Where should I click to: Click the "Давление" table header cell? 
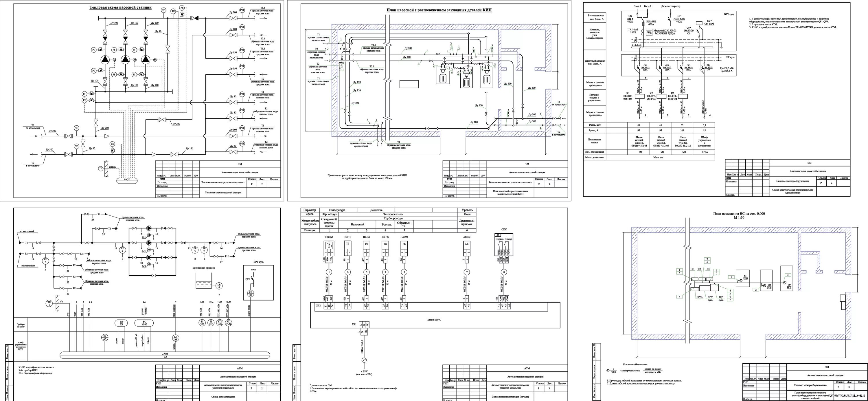(376, 210)
